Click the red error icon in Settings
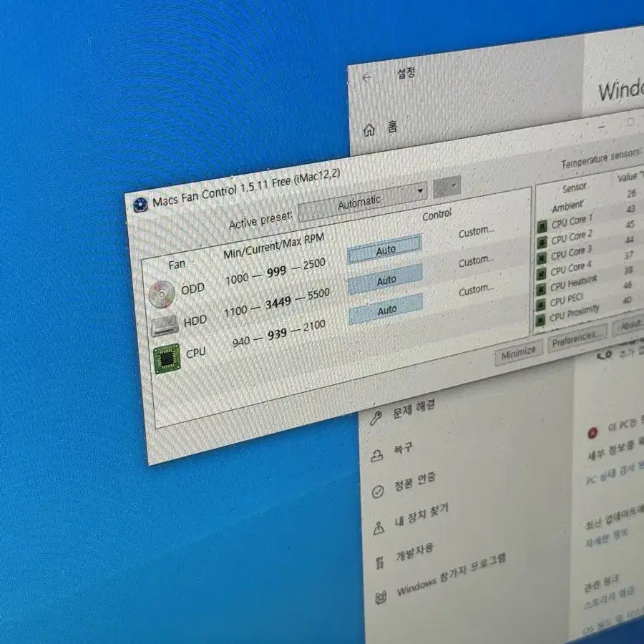 (592, 433)
